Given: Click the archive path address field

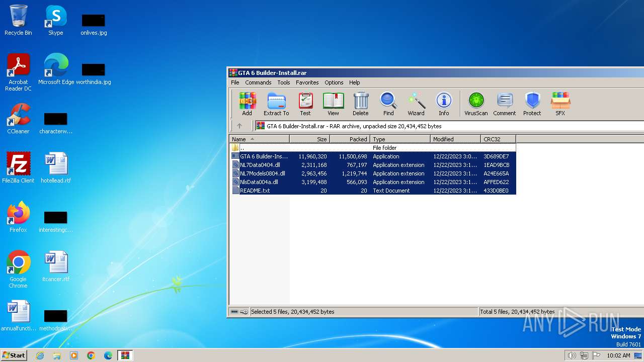Looking at the screenshot, I should click(449, 126).
